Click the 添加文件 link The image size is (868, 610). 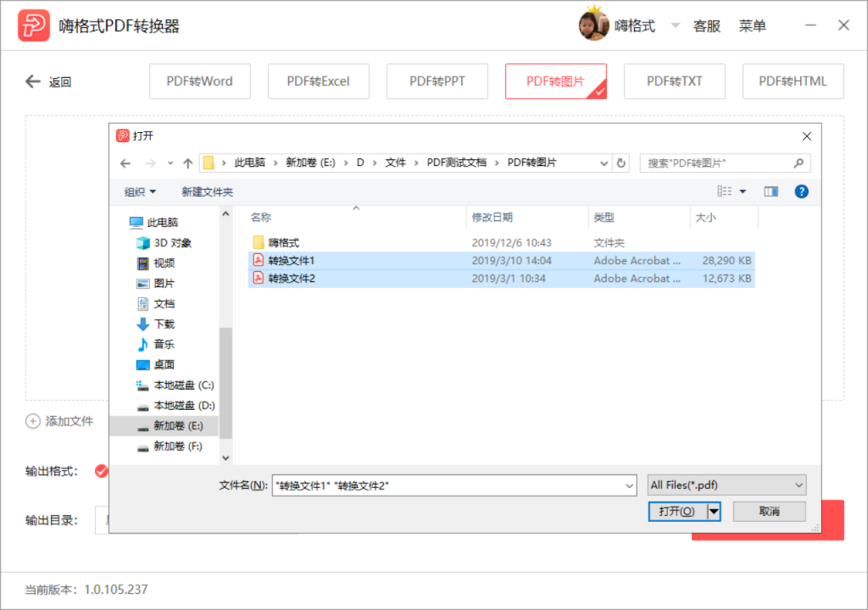[x=70, y=421]
